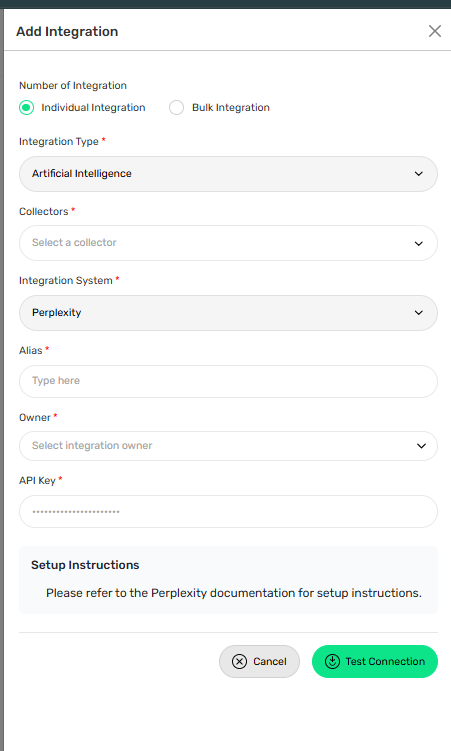Expand the Select integration owner dropdown

tap(228, 446)
